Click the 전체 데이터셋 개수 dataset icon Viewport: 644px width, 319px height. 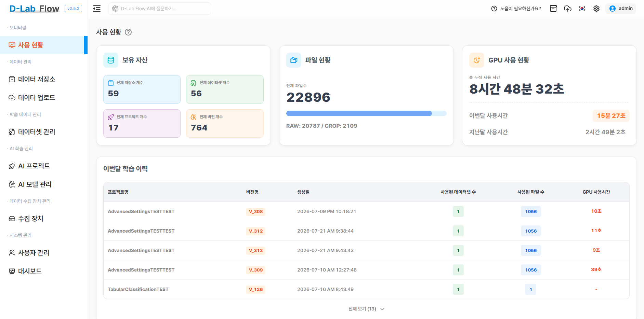coord(194,83)
